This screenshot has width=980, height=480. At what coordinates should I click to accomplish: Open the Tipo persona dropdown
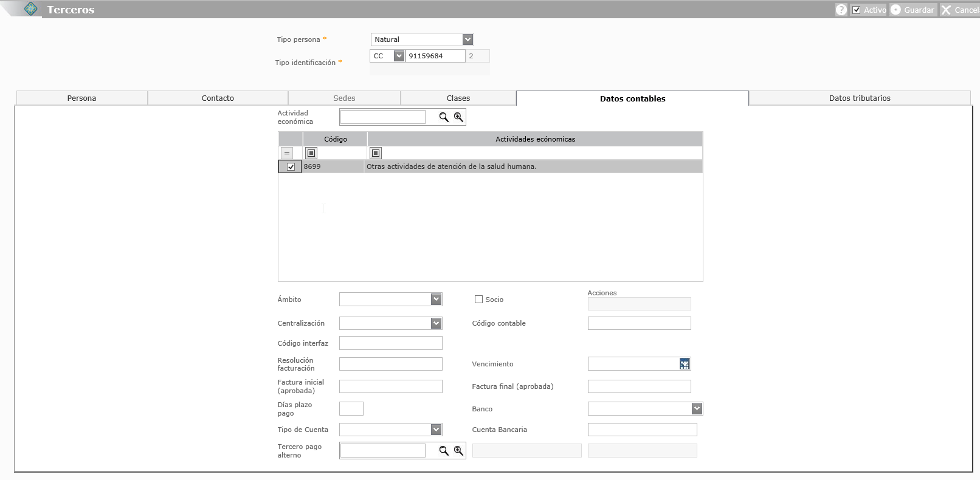(x=468, y=39)
